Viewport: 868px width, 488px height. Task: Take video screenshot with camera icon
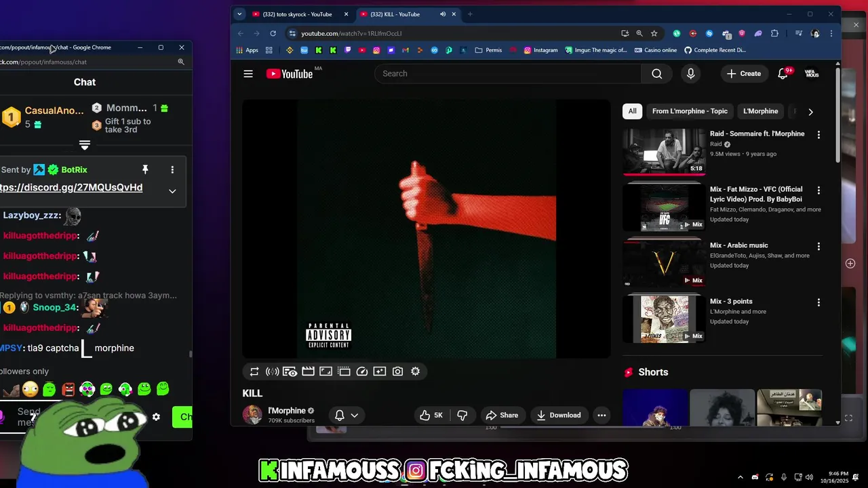(397, 371)
